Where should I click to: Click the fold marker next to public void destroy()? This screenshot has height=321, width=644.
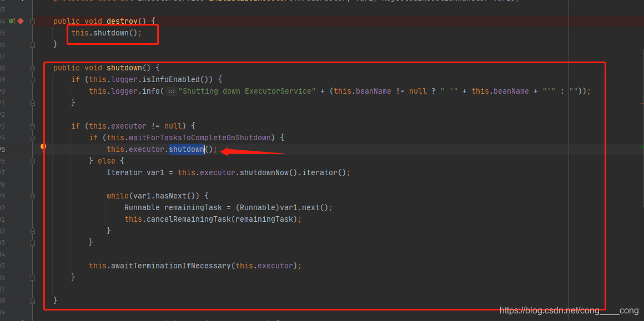(x=32, y=21)
